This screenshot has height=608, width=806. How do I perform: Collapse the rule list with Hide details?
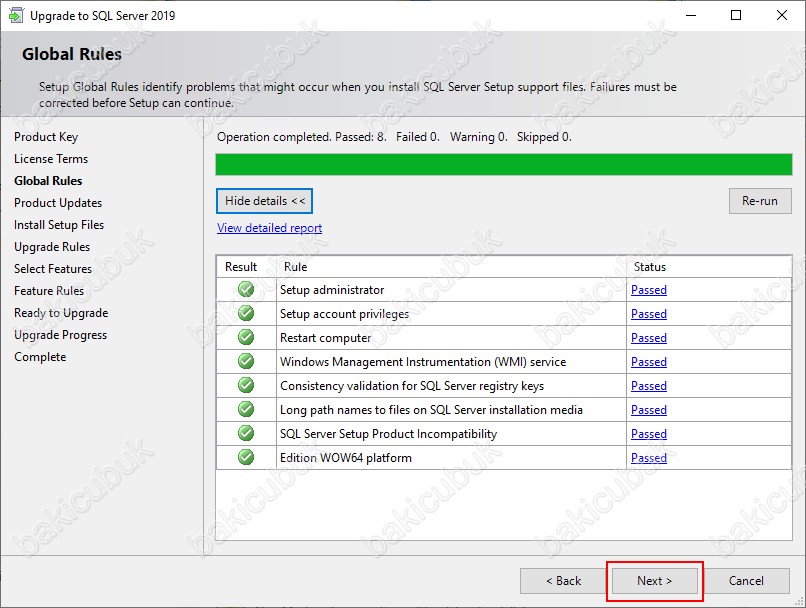point(264,201)
